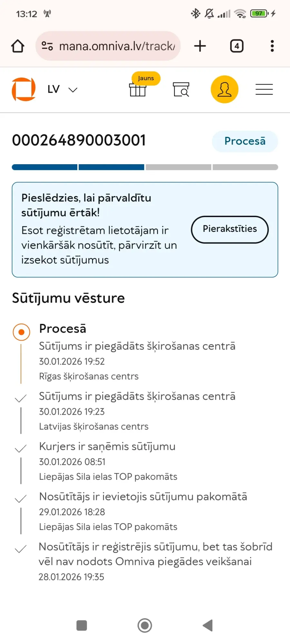This screenshot has width=290, height=644.
Task: Open the tab switcher showing 4 tabs
Action: [x=237, y=46]
